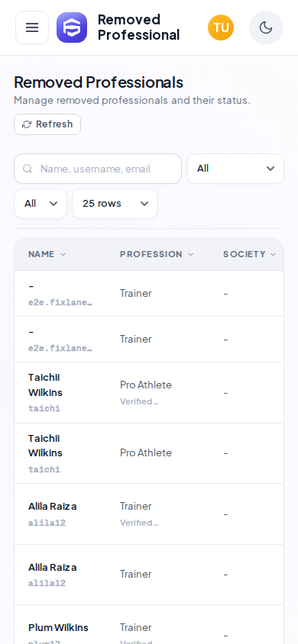Click the search magnifier icon

coord(28,169)
